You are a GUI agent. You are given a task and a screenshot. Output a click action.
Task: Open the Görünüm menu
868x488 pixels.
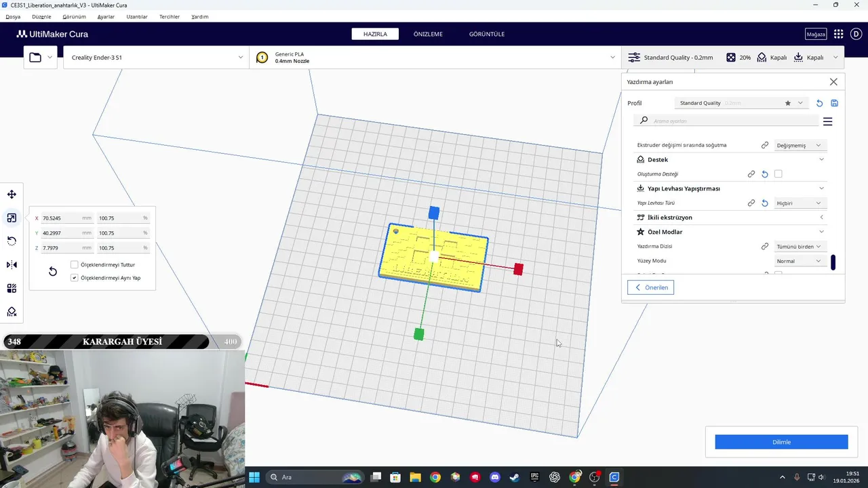(74, 16)
